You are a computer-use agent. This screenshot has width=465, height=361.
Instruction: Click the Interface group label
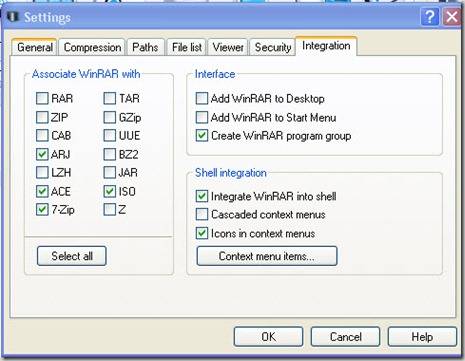coord(215,74)
